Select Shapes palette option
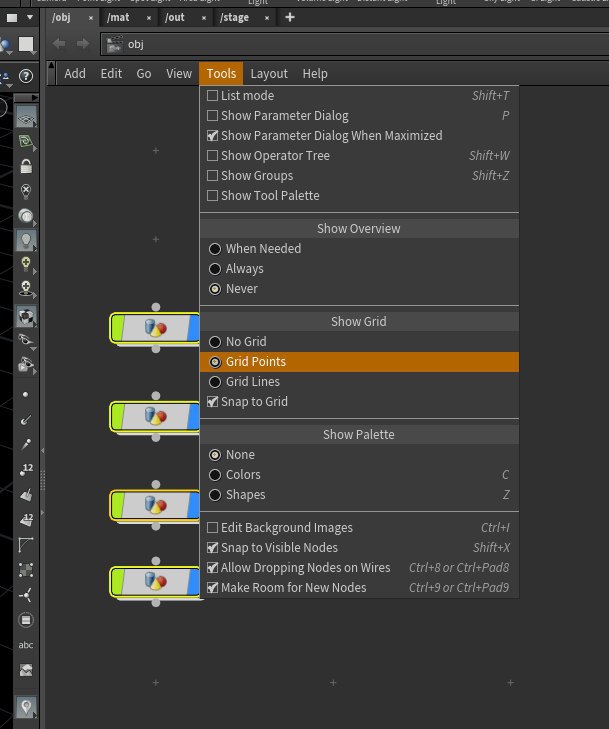 tap(215, 495)
